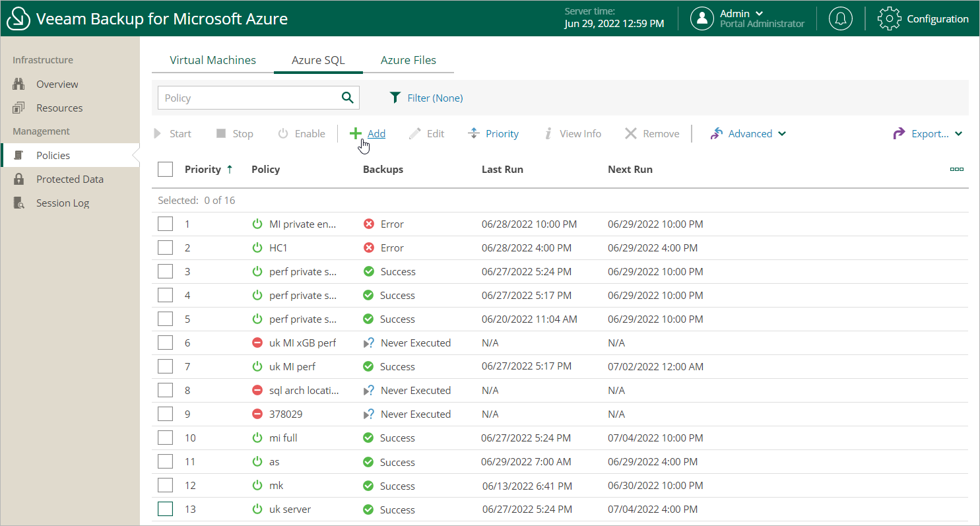This screenshot has height=526, width=980.
Task: Click Resources sidebar icon
Action: [18, 108]
